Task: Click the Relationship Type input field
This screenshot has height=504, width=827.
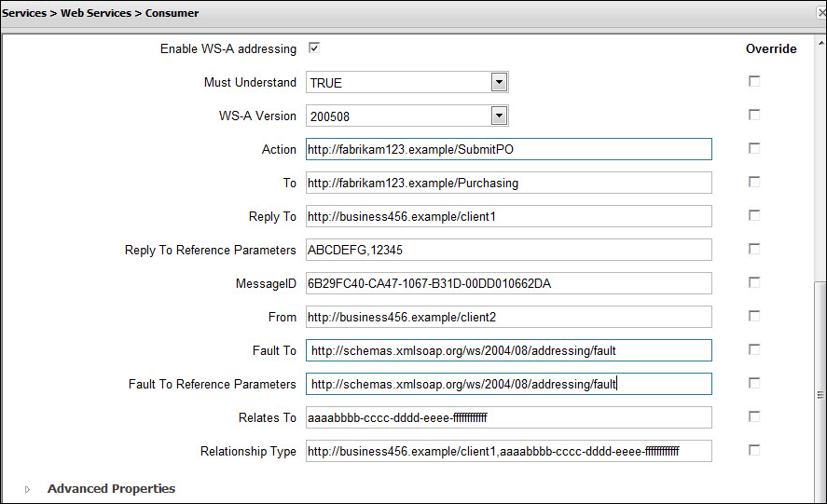Action: [508, 451]
